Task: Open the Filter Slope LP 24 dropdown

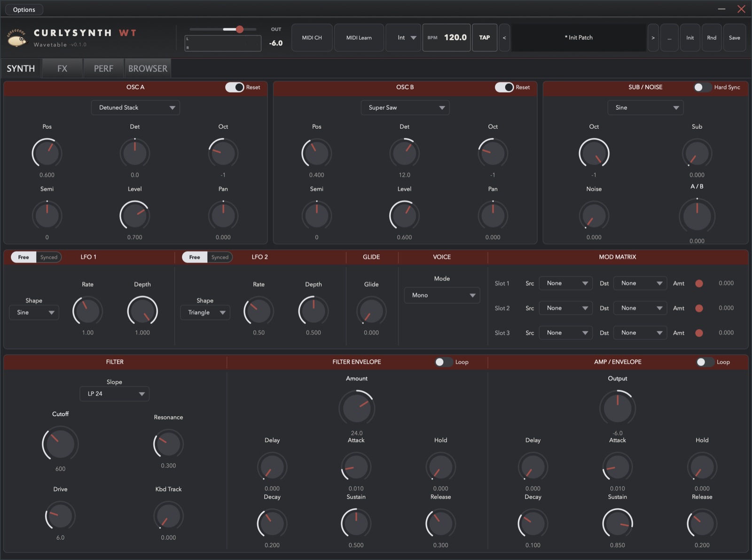Action: 115,394
